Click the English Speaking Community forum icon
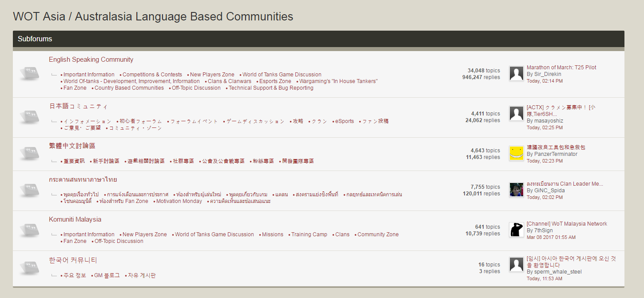644x298 pixels. pos(31,74)
